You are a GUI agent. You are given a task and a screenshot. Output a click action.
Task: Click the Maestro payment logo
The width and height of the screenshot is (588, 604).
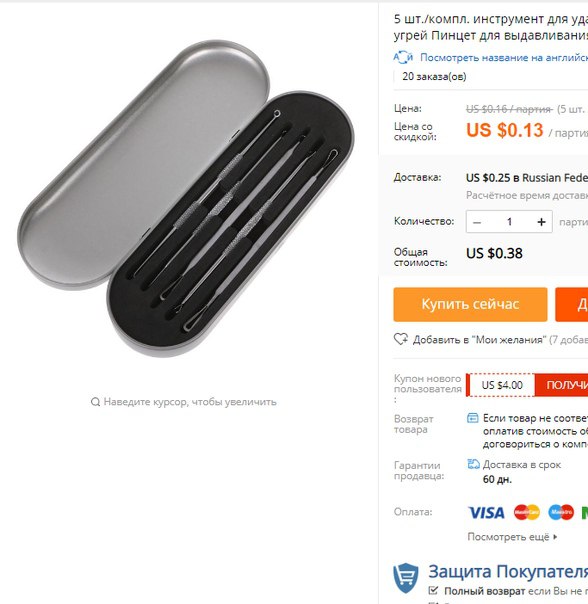click(x=561, y=512)
